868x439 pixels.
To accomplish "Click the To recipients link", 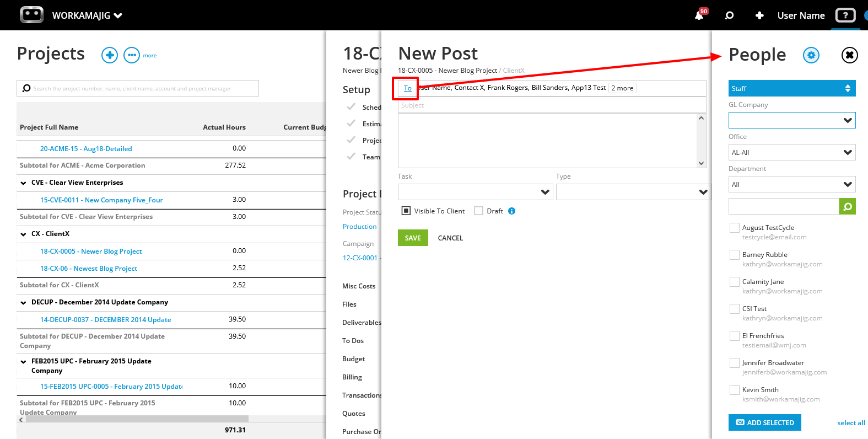I will point(408,88).
